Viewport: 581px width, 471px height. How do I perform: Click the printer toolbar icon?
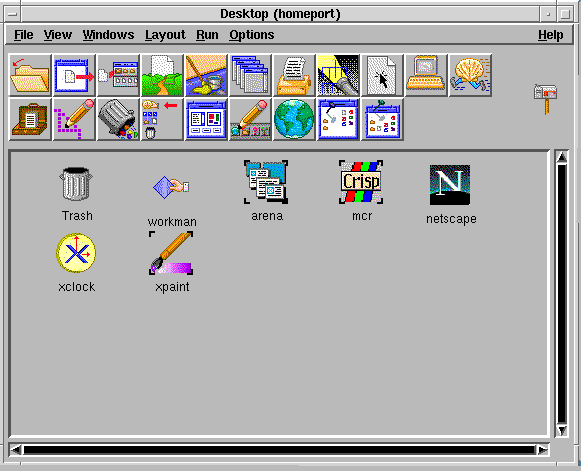[x=294, y=75]
